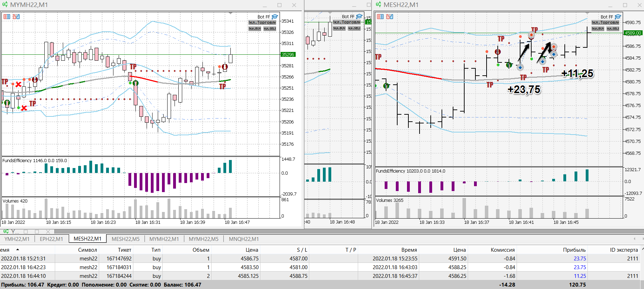The width and height of the screenshot is (644, 289).
Task: Click minimized Y... window chart icon
Action: pyautogui.click(x=6, y=231)
